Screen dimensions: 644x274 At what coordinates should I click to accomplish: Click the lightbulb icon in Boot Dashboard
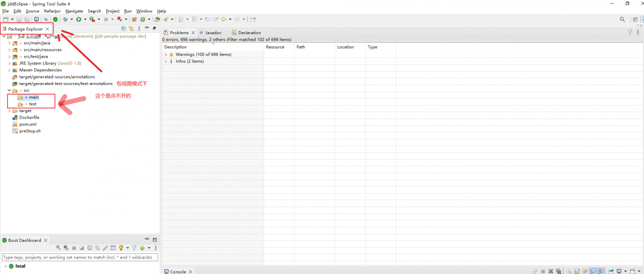click(x=121, y=248)
